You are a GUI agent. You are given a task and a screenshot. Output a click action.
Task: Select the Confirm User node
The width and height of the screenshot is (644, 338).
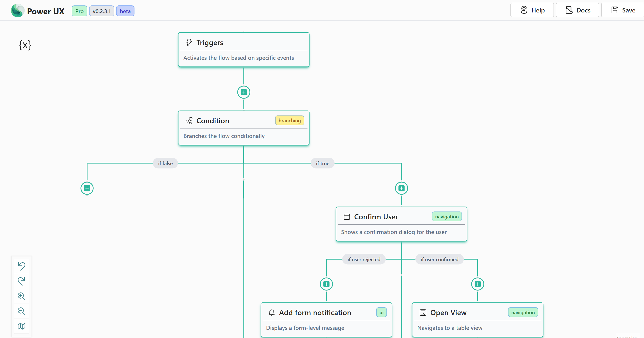click(x=401, y=224)
